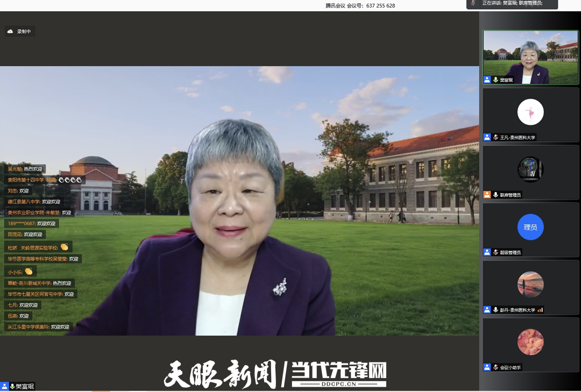Click the blue 理员 avatar circle
Screen dimensions: 581x392
click(x=530, y=227)
